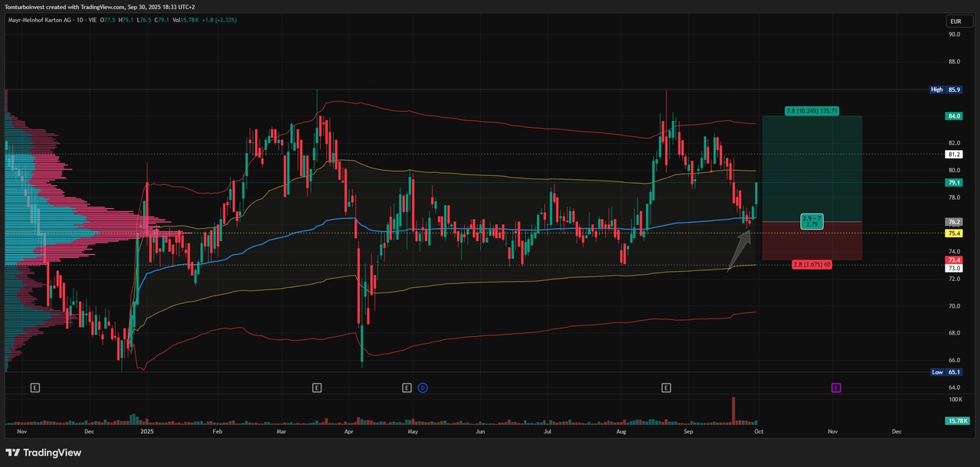This screenshot has width=980, height=467.
Task: Click the 15.78K volume axis label
Action: pyautogui.click(x=957, y=421)
